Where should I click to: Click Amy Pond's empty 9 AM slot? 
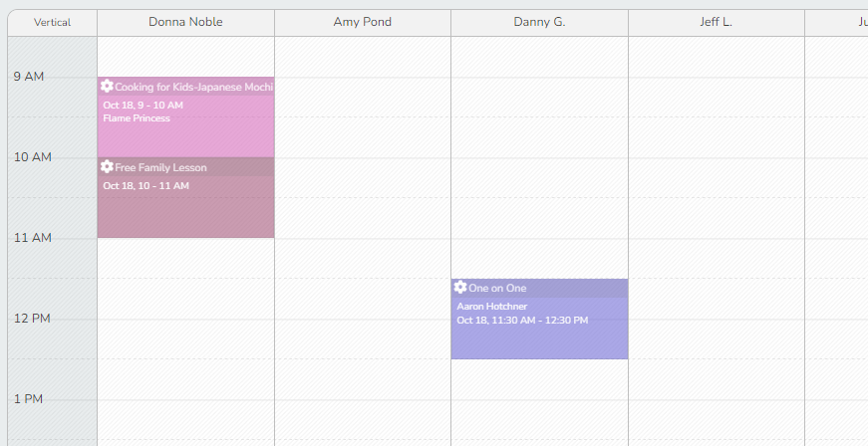click(363, 98)
